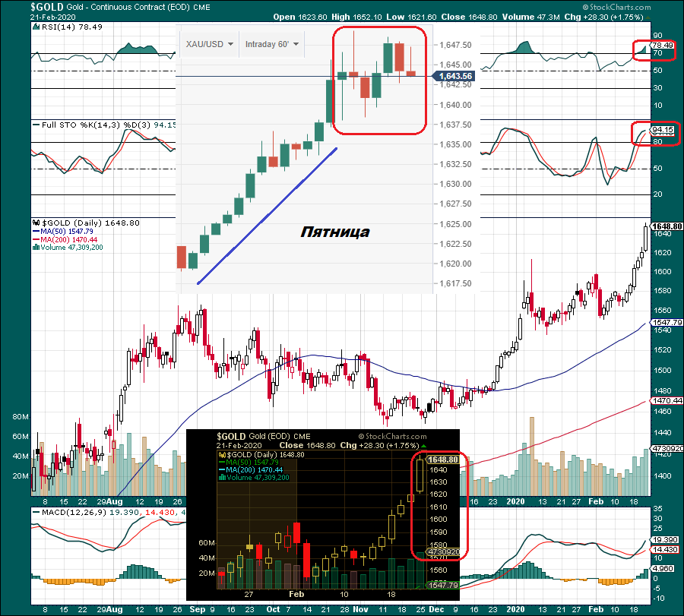Click the green up arrow after Chg in top header
Image resolution: width=684 pixels, height=616 pixels.
[648, 17]
